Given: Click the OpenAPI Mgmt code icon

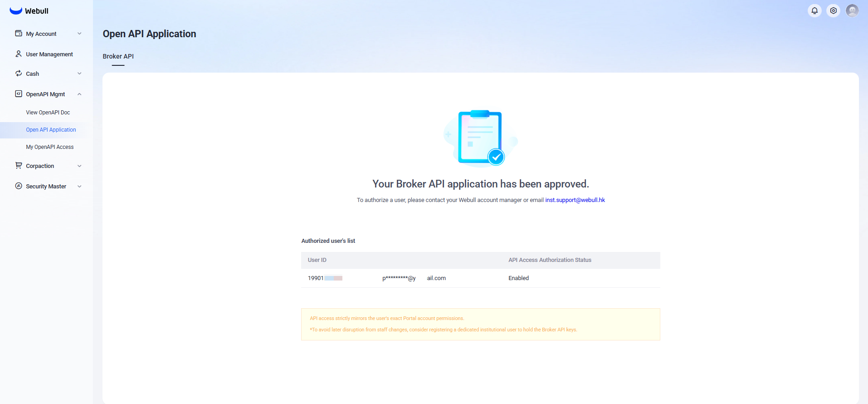Looking at the screenshot, I should coord(19,94).
